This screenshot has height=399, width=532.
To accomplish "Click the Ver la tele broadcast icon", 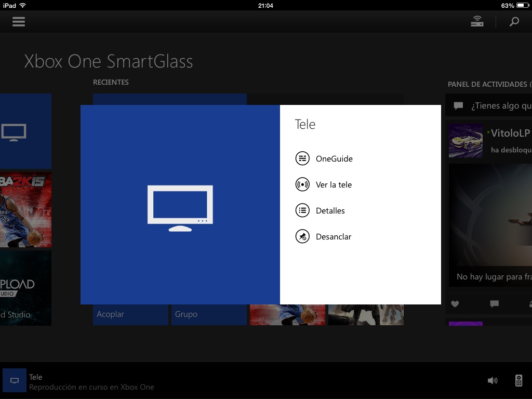I will pos(302,184).
